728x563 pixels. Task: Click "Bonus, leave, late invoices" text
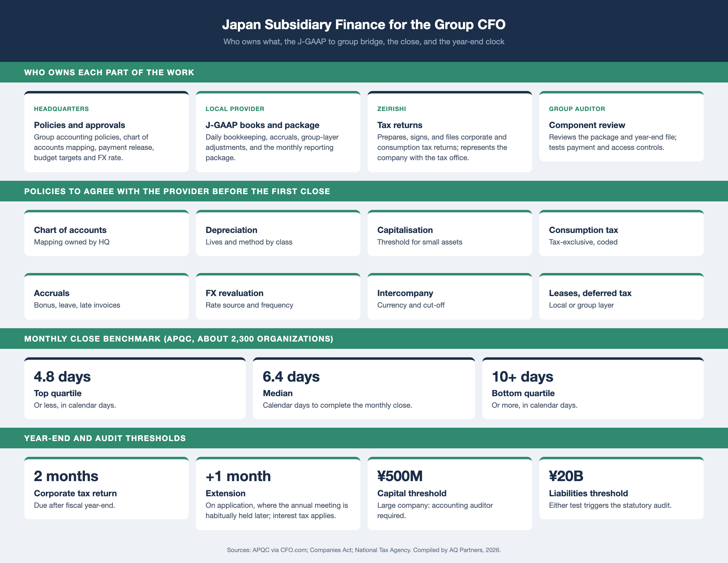tap(77, 305)
